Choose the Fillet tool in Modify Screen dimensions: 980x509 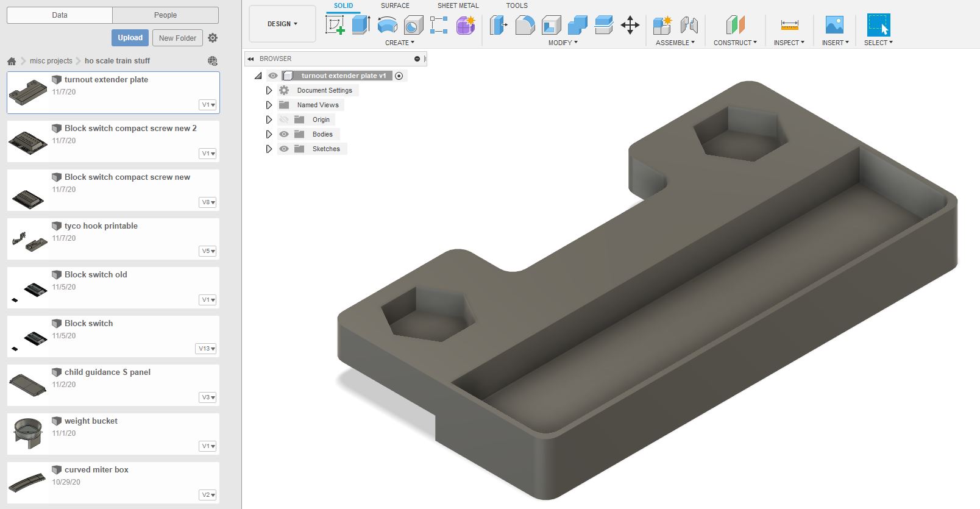click(x=525, y=25)
